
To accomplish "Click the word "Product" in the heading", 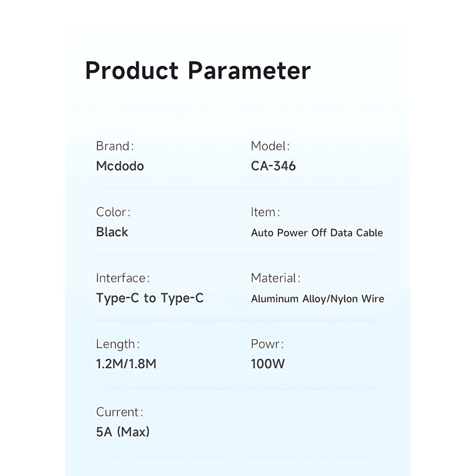I will pos(131,71).
